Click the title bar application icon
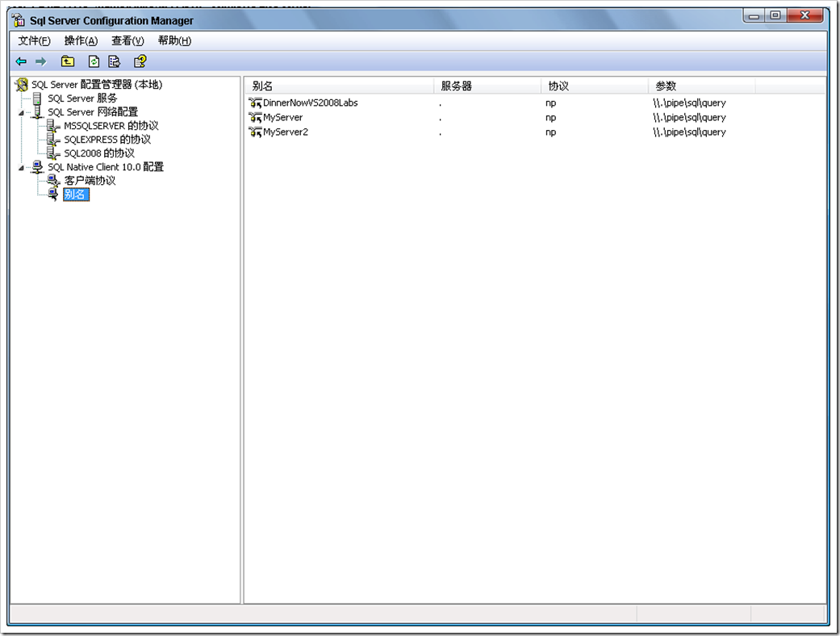840x636 pixels. click(19, 20)
